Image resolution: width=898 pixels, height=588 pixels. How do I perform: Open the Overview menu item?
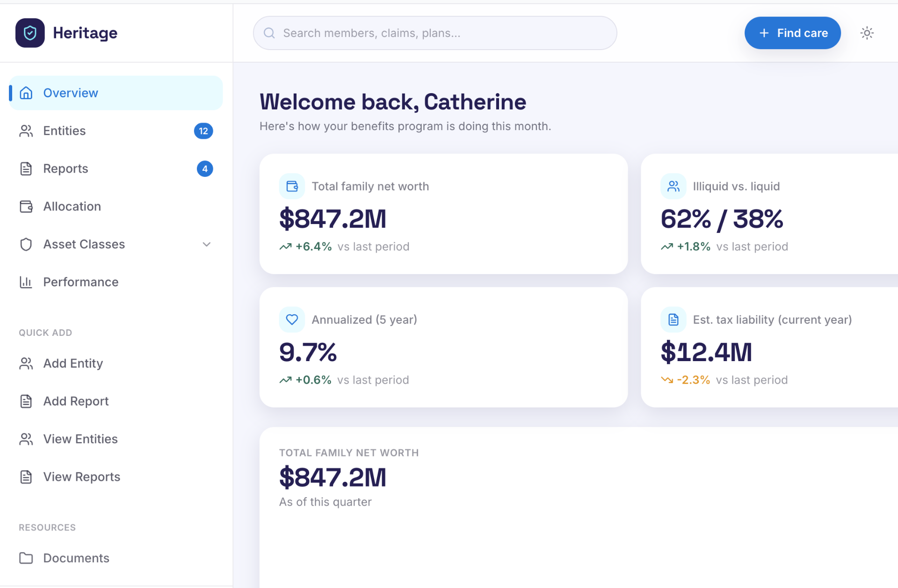116,93
